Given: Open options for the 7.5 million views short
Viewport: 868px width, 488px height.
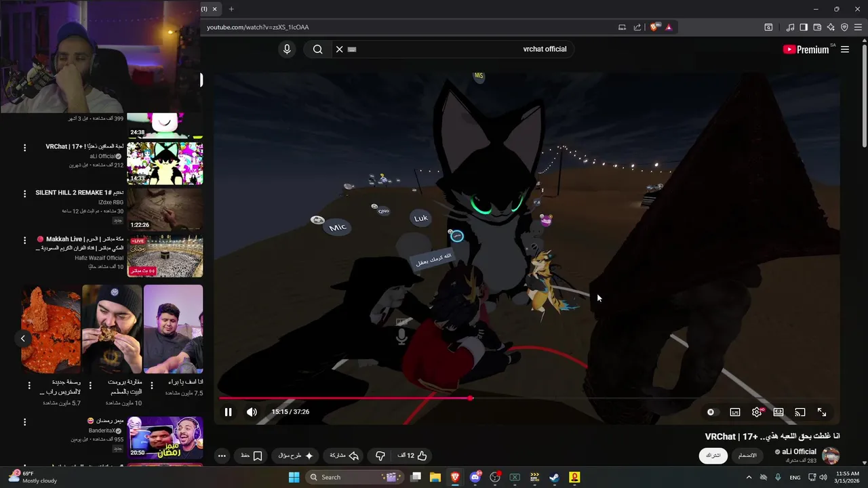Looking at the screenshot, I should pos(151,385).
